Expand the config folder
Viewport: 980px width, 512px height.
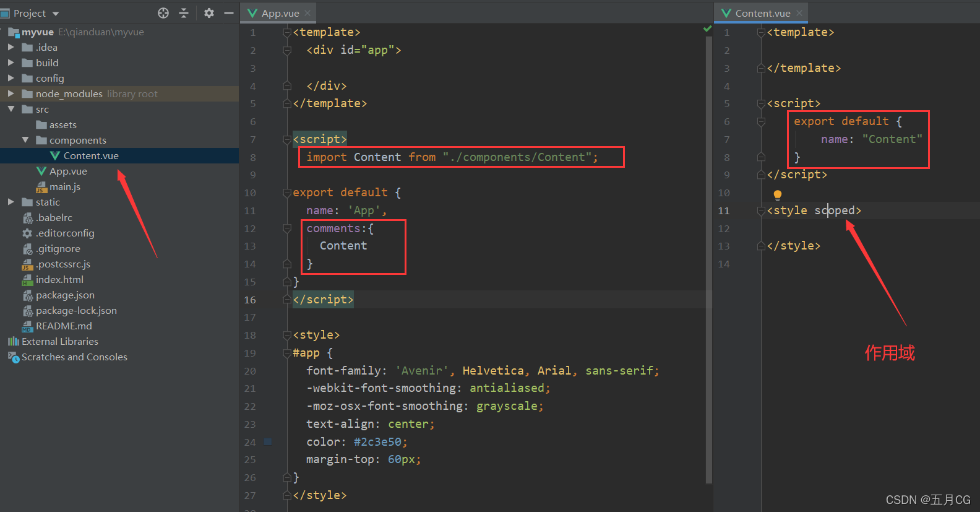[x=11, y=78]
